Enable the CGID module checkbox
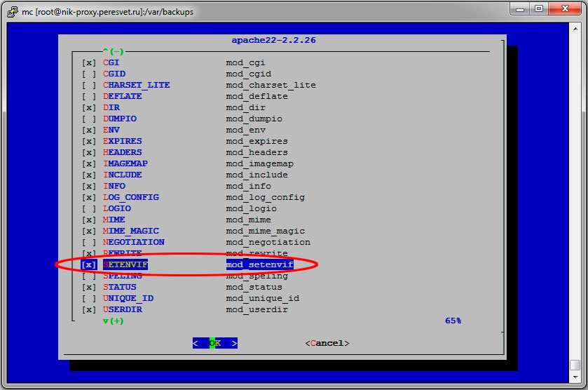The width and height of the screenshot is (588, 390). coord(89,74)
